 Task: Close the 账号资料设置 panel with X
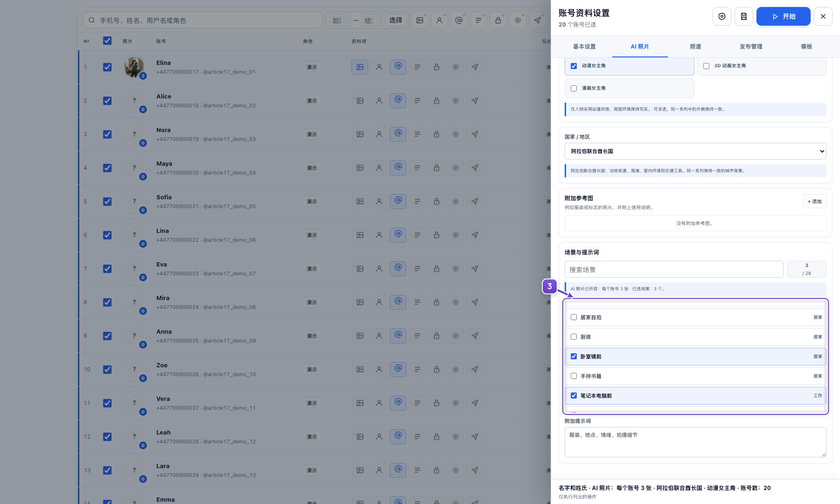point(823,16)
